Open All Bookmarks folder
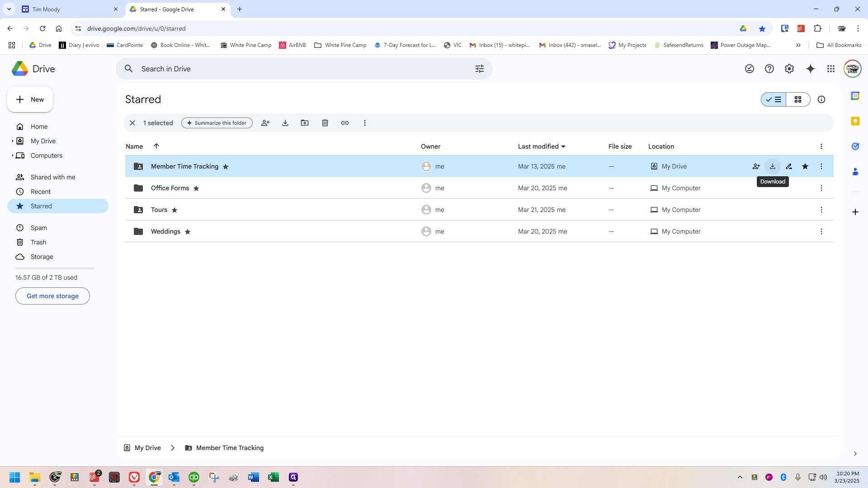This screenshot has width=868, height=488. 839,45
